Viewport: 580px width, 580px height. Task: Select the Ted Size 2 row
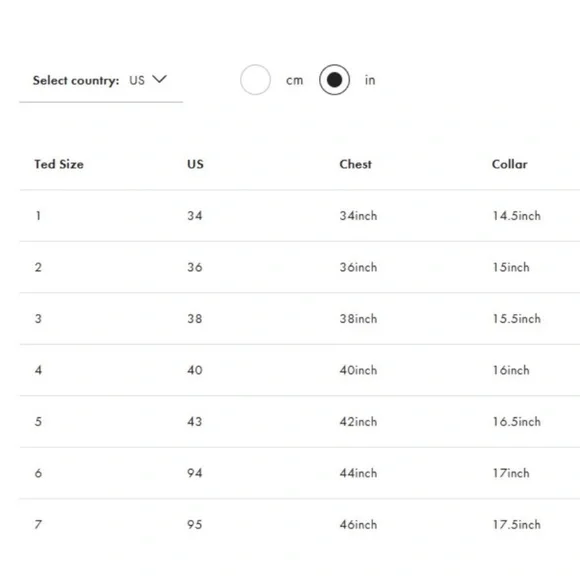pyautogui.click(x=300, y=267)
